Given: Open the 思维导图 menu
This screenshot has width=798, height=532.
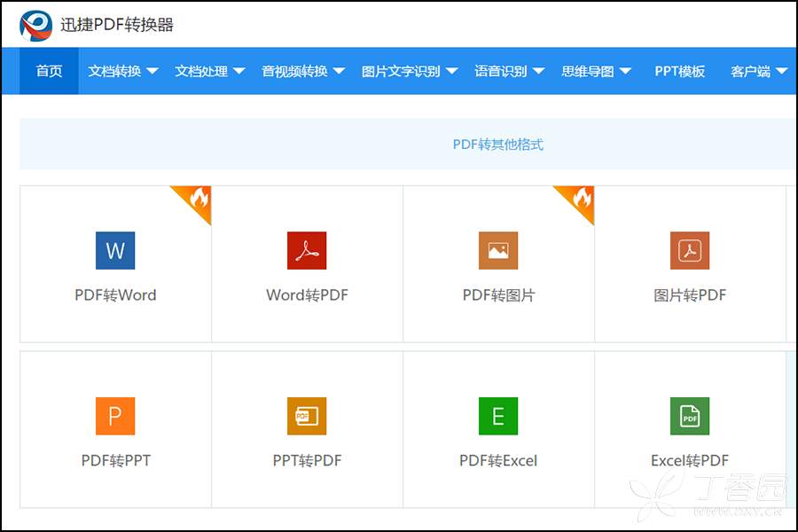Looking at the screenshot, I should pos(588,71).
